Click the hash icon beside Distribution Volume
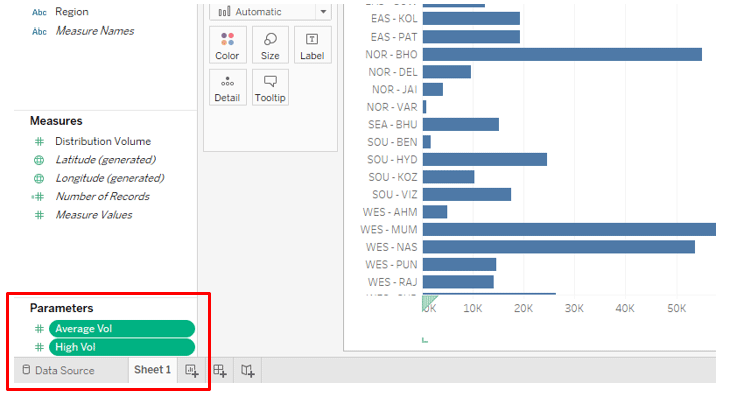 [x=39, y=141]
